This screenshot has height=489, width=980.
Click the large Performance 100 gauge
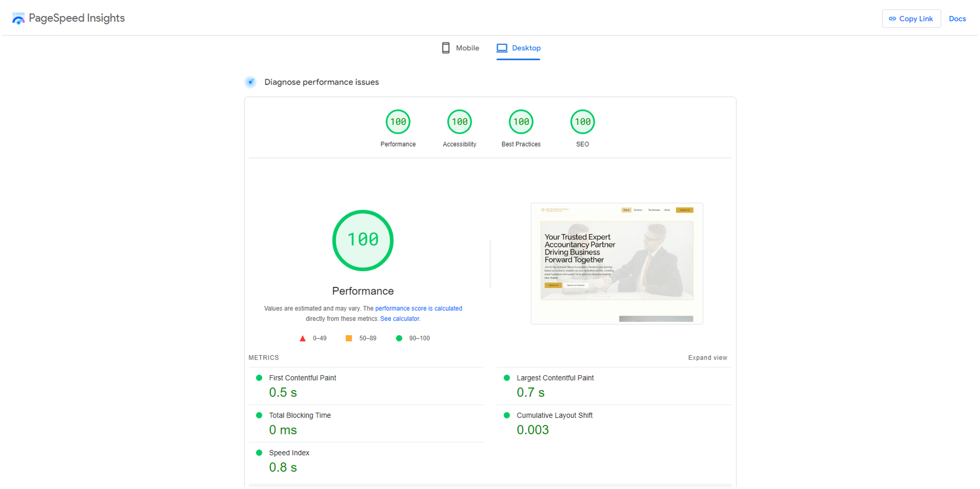pos(363,240)
